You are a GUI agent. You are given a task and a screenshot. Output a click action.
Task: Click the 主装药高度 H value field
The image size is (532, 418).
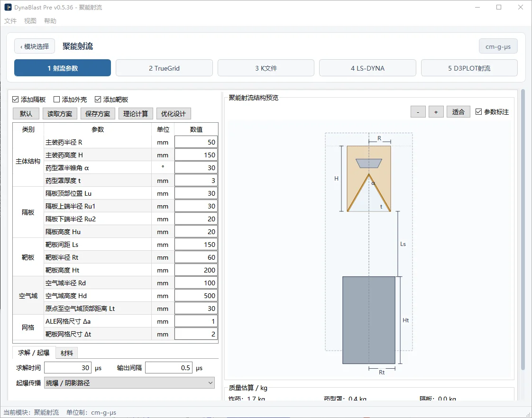point(196,155)
